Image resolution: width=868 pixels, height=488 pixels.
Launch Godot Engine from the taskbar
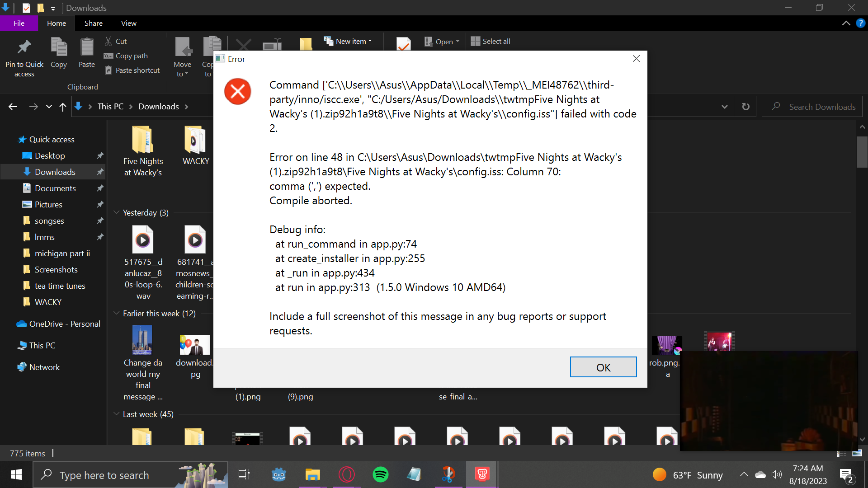coord(278,474)
